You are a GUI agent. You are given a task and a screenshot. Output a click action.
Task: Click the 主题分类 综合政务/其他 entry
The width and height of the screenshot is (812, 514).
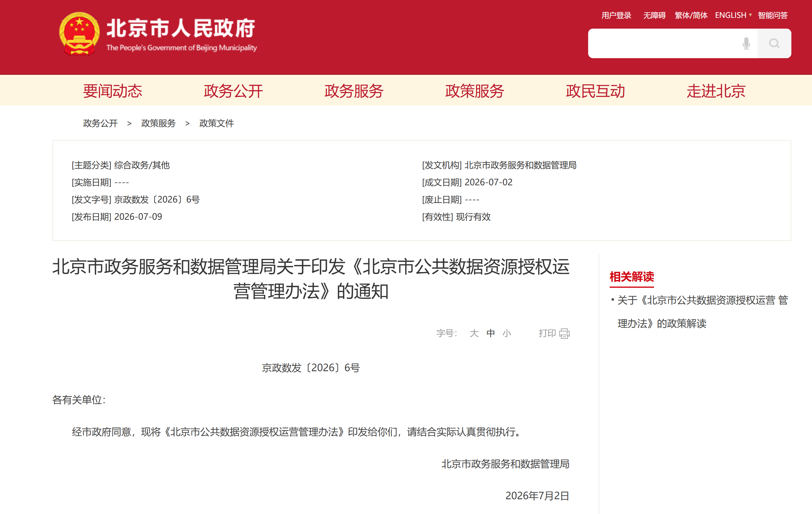(x=121, y=165)
